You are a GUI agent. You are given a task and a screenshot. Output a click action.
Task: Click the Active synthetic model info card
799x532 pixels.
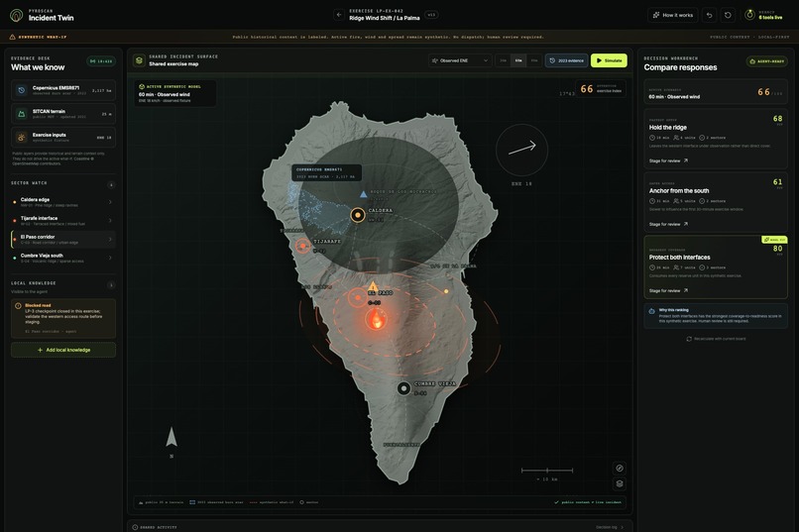coord(175,94)
